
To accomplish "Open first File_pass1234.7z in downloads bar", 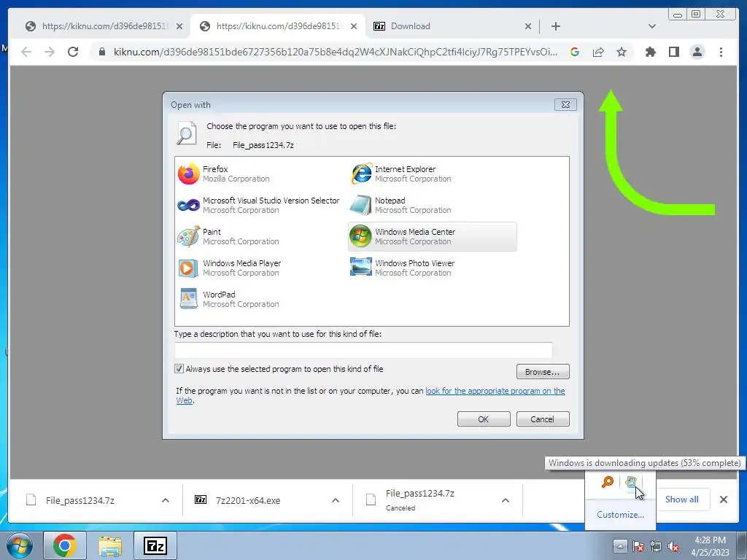I will click(x=80, y=500).
